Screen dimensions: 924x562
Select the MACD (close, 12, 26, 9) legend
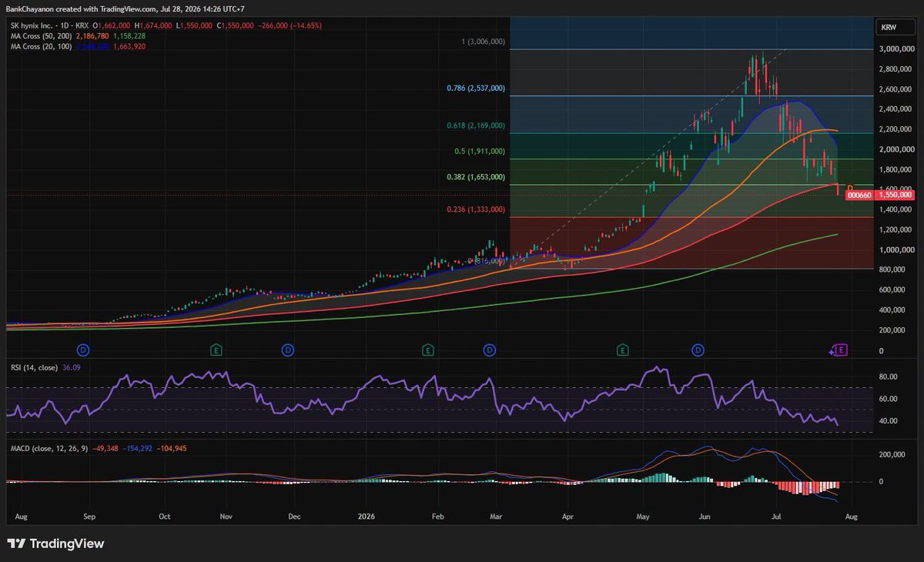click(48, 447)
